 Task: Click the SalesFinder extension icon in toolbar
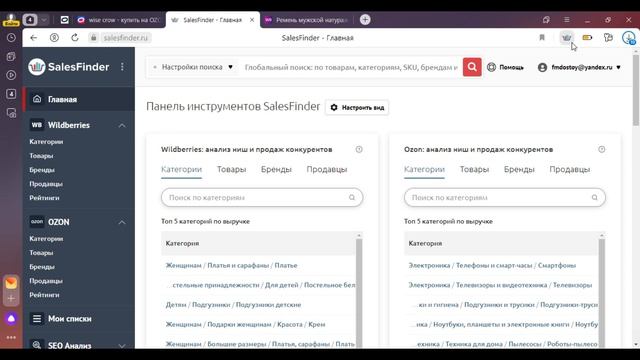click(x=567, y=38)
